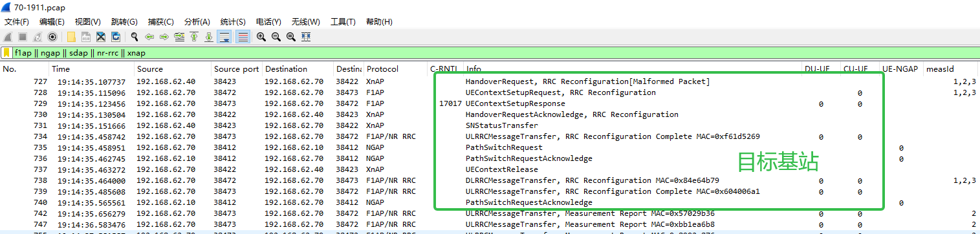Select packet 736 PathSwitchRequestAcknowledge row
The image size is (980, 234).
point(490,158)
